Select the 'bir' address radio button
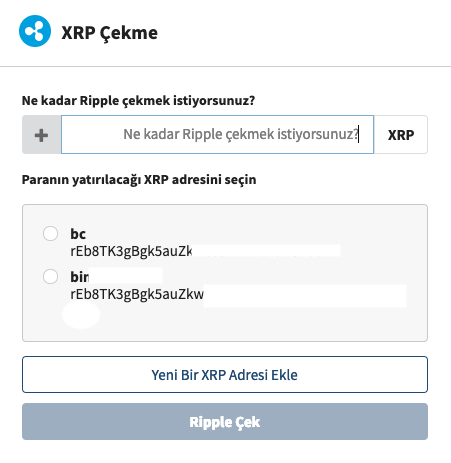Image resolution: width=451 pixels, height=463 pixels. pyautogui.click(x=50, y=277)
